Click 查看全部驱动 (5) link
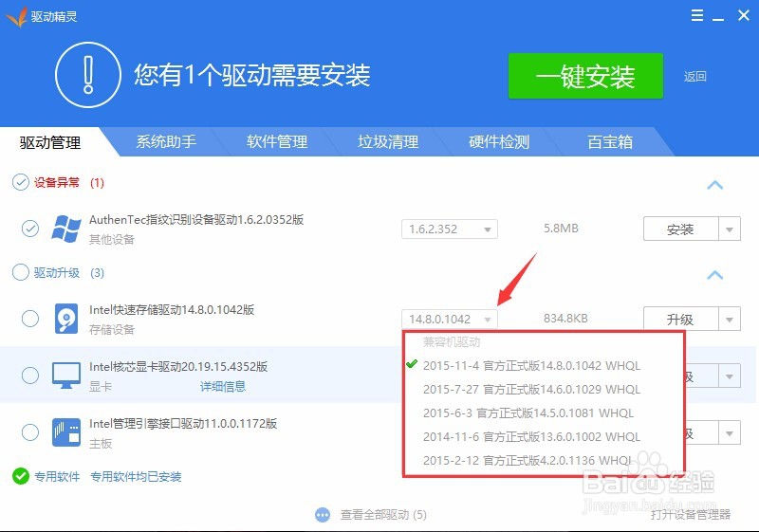This screenshot has width=759, height=532. tap(383, 515)
